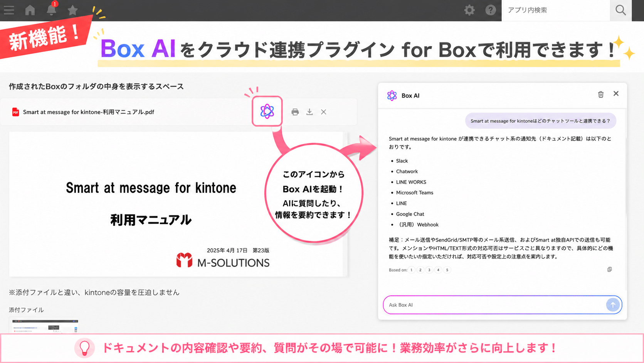
Task: Select the Microsoft Teams list item
Action: click(415, 192)
